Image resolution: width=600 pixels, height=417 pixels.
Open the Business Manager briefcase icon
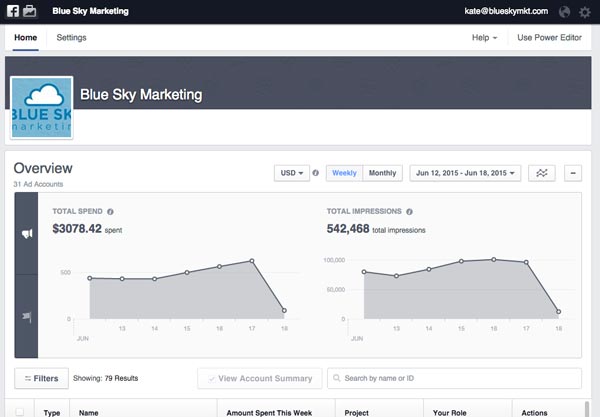tap(29, 11)
